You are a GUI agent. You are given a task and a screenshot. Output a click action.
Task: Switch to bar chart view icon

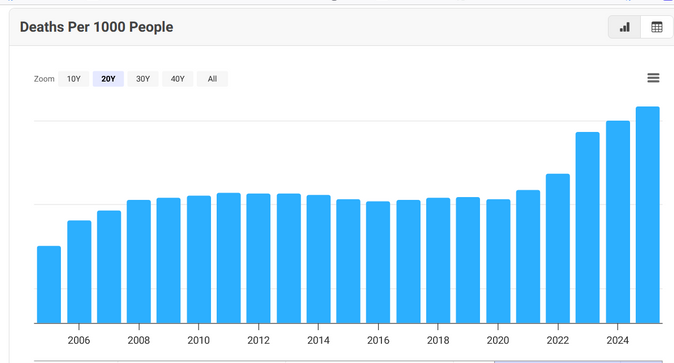pos(625,27)
